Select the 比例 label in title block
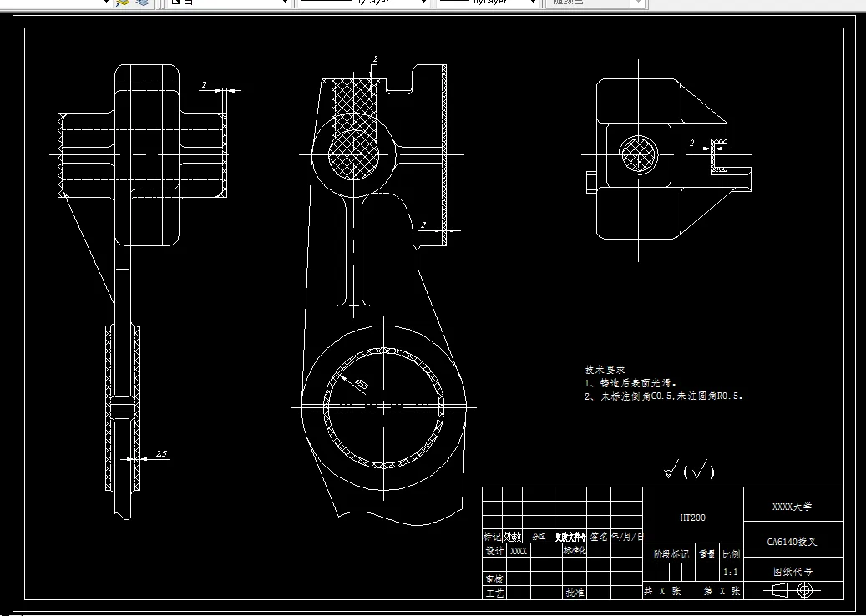 (x=732, y=553)
